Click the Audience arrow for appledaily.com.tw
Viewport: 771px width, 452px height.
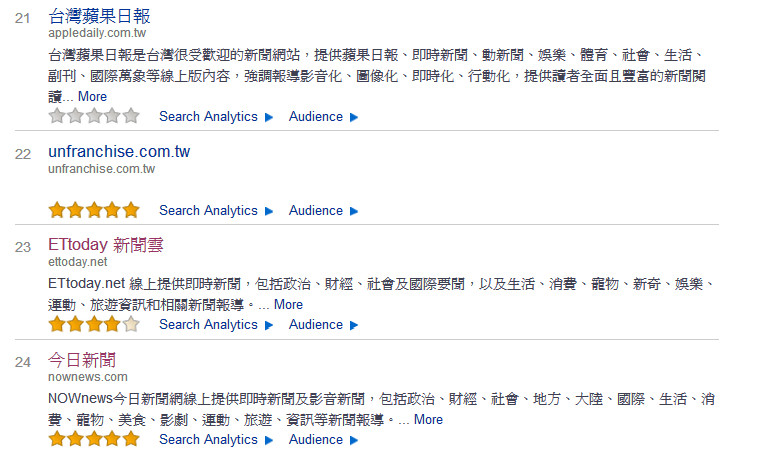click(x=354, y=117)
